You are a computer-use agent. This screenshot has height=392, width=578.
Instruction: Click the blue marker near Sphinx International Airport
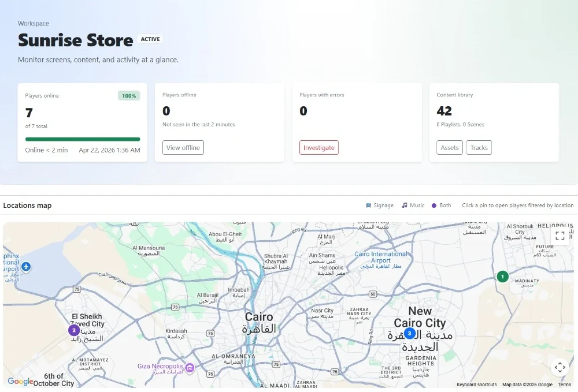27,267
